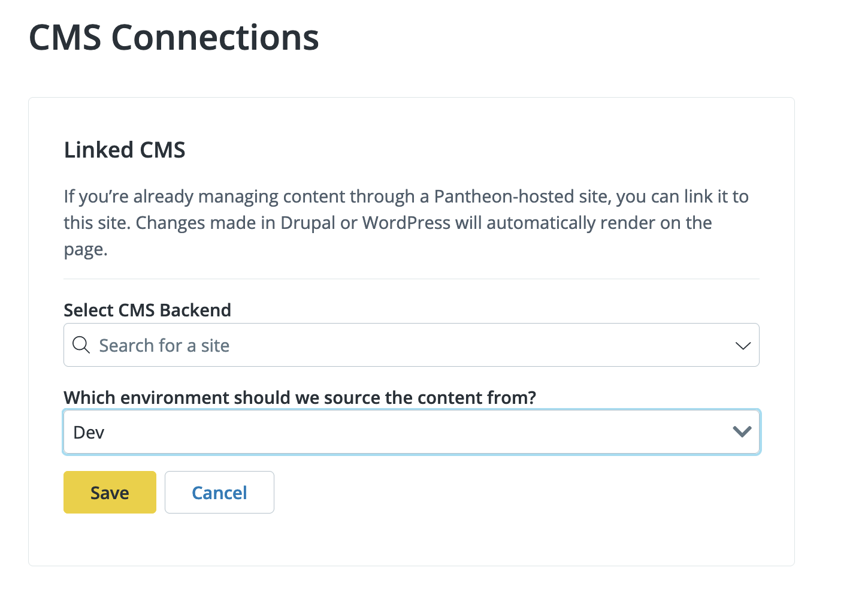This screenshot has height=616, width=865.
Task: Click the Select CMS Backend label
Action: 147,310
